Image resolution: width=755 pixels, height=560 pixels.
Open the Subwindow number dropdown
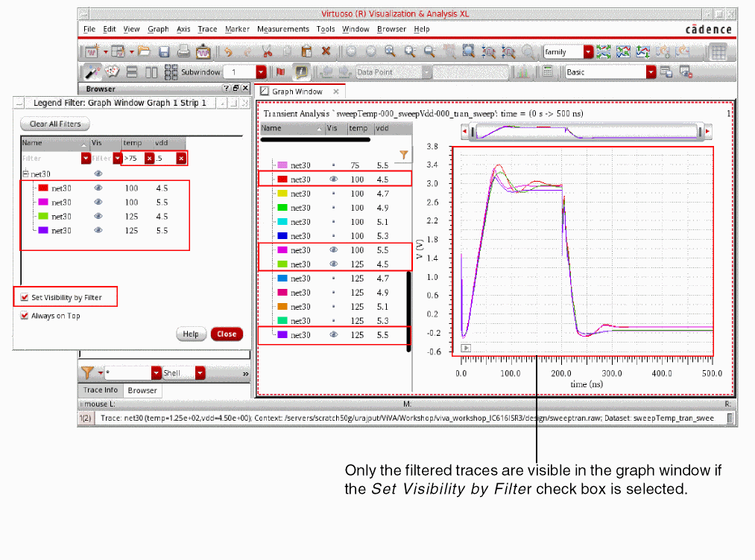tap(261, 72)
